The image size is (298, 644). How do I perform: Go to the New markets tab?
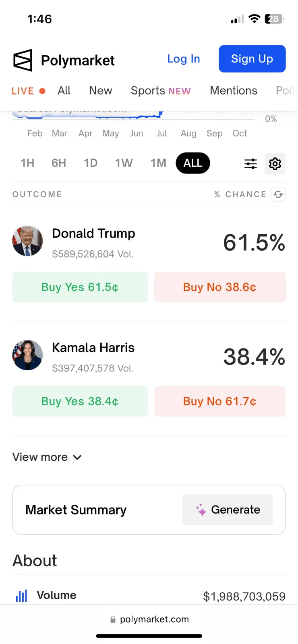point(101,91)
